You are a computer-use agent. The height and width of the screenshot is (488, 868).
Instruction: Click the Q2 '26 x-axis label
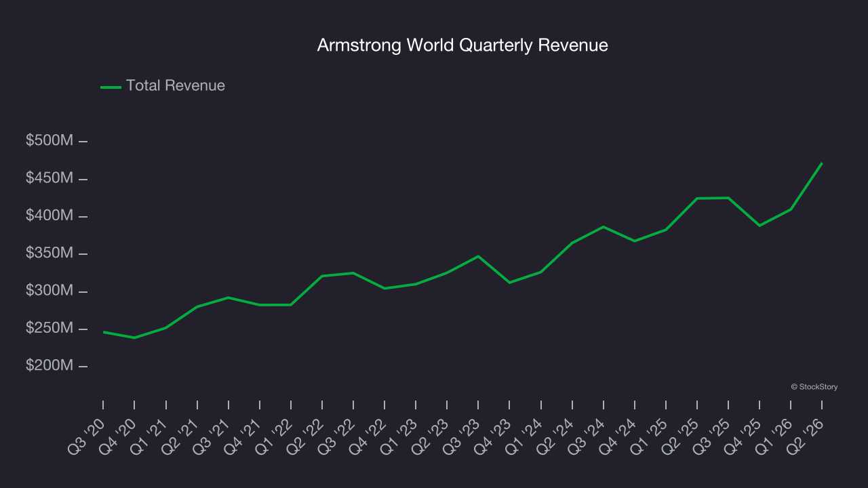tap(804, 436)
